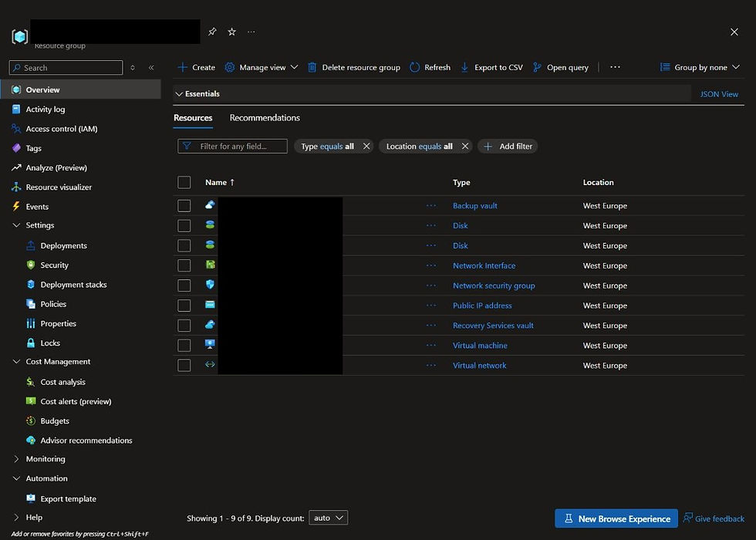Click the New Browse Experience button
Viewport: 756px width, 540px height.
pos(616,518)
